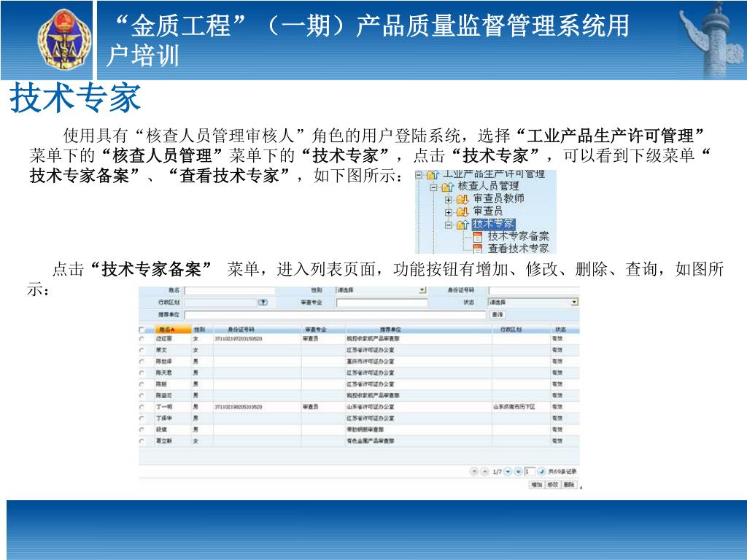Go to the previous page of the table
This screenshot has height=560, width=747.
pyautogui.click(x=484, y=472)
